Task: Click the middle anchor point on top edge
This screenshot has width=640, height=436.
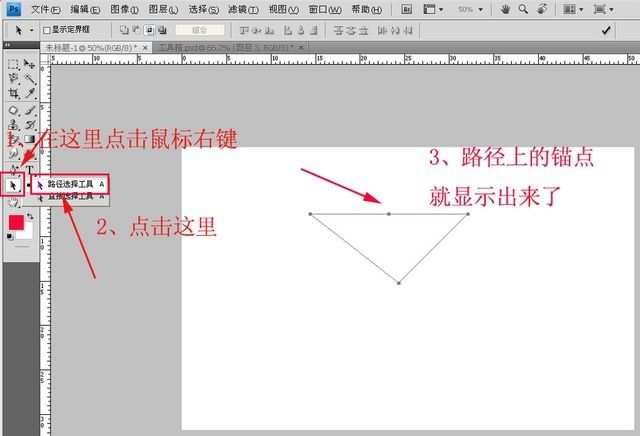Action: 389,214
